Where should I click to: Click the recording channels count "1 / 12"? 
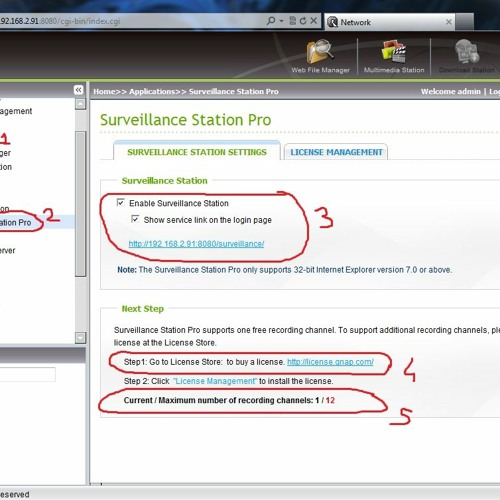coord(325,400)
